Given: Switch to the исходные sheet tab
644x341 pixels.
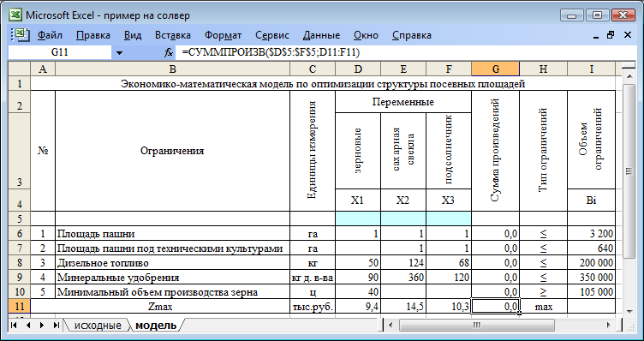Looking at the screenshot, I should tap(98, 326).
